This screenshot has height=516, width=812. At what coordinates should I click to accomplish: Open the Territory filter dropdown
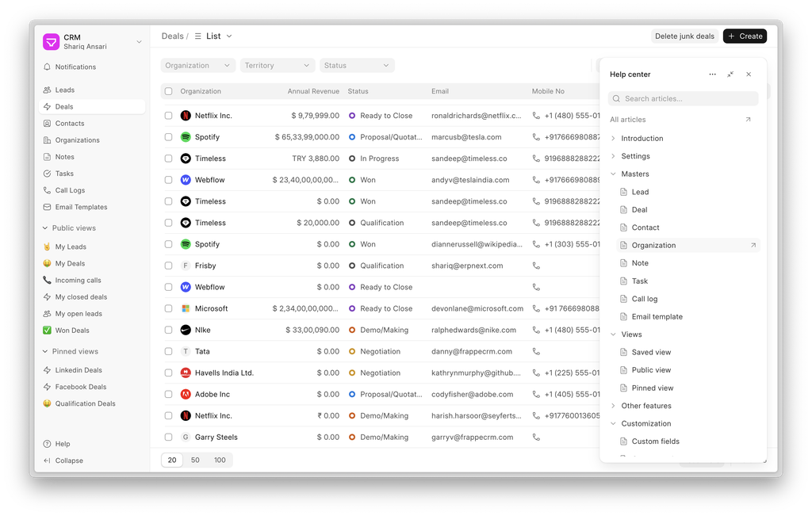click(278, 66)
